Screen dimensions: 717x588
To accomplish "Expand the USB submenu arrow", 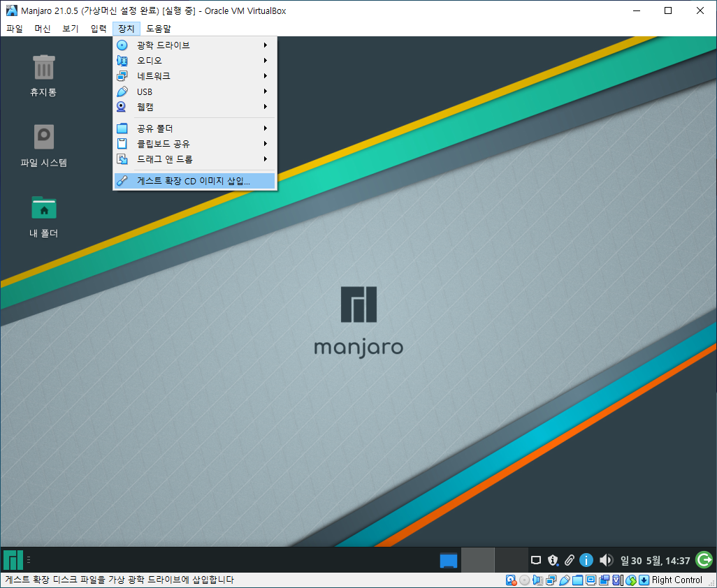I will (266, 91).
